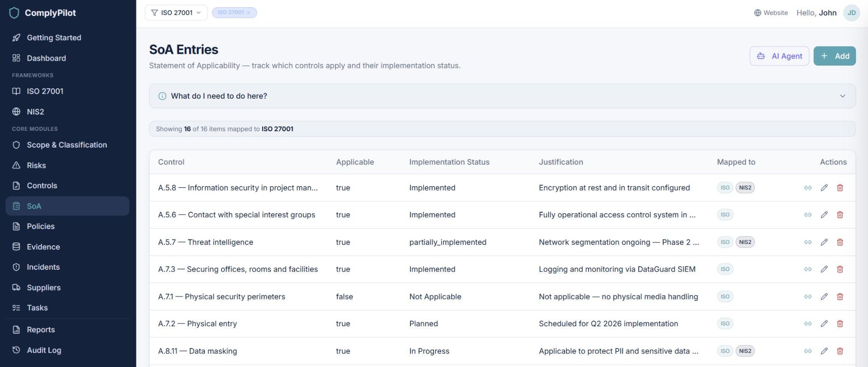Open the Controls module

67,186
